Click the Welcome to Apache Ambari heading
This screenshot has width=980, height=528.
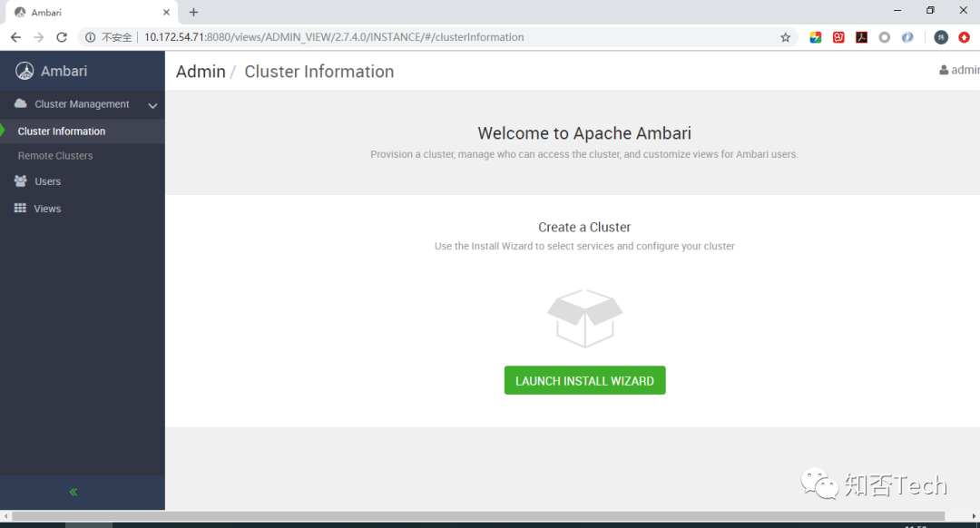coord(584,133)
